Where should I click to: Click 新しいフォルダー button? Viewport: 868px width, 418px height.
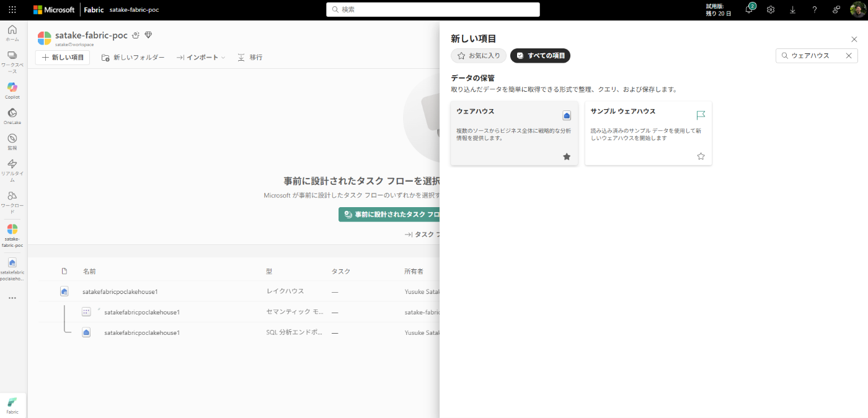133,57
